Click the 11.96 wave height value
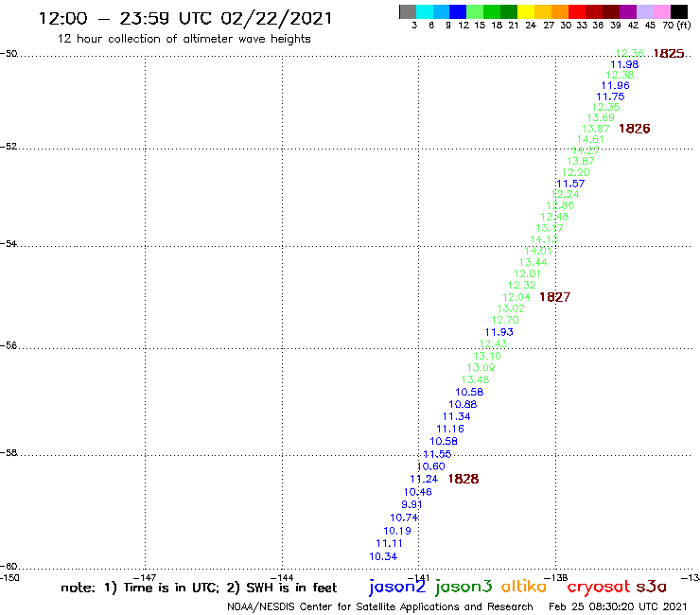The image size is (700, 615). pyautogui.click(x=615, y=85)
